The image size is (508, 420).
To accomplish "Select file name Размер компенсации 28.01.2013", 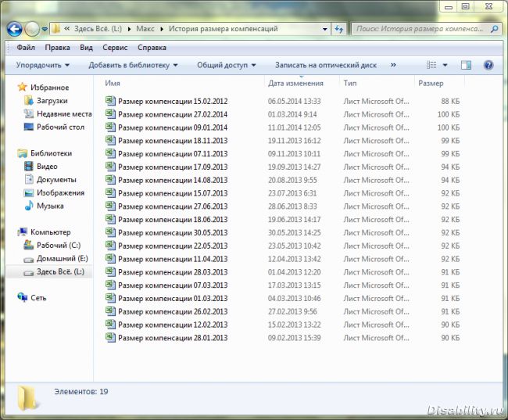I will [173, 338].
